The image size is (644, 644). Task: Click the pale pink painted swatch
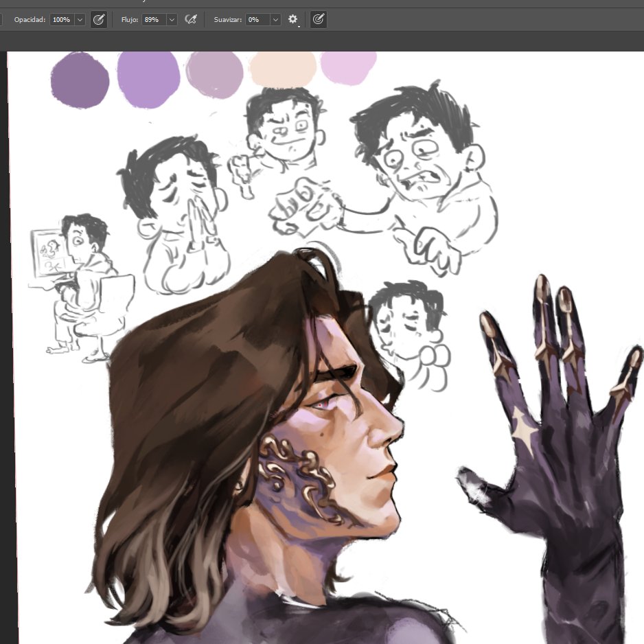point(348,68)
